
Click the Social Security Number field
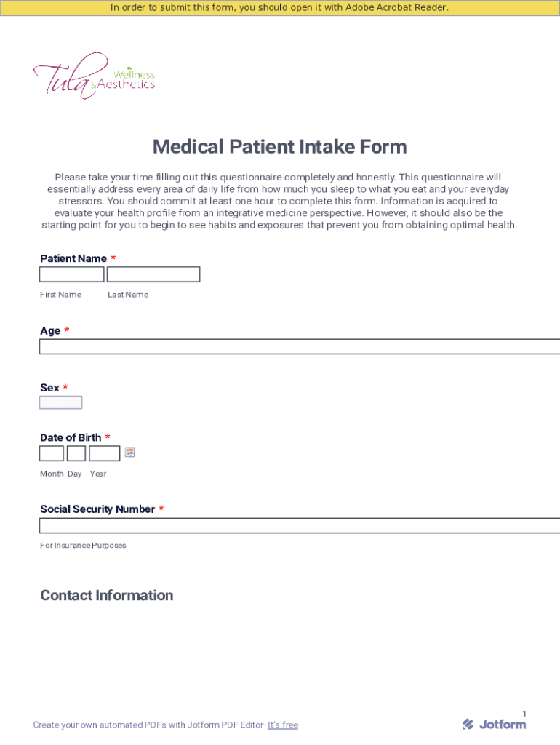tap(298, 525)
